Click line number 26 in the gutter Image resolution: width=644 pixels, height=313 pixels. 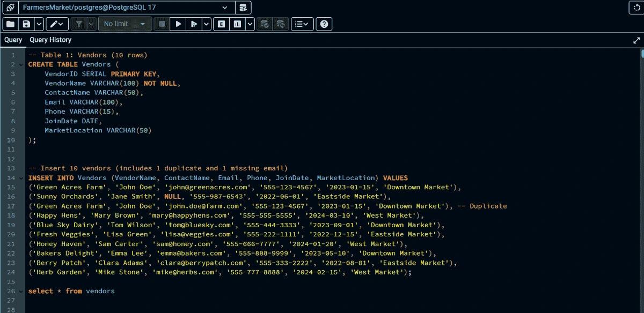tap(12, 291)
